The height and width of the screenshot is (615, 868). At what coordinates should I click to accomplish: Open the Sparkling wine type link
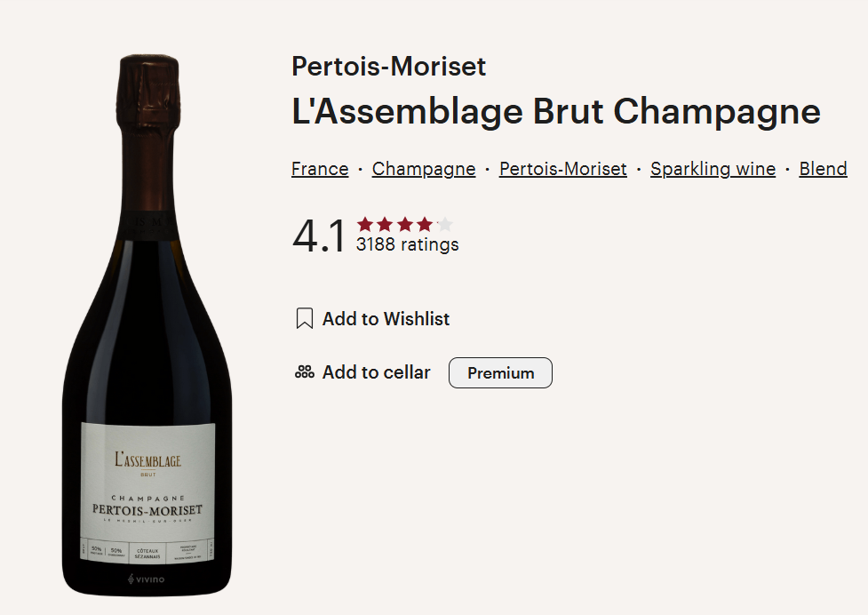click(713, 169)
